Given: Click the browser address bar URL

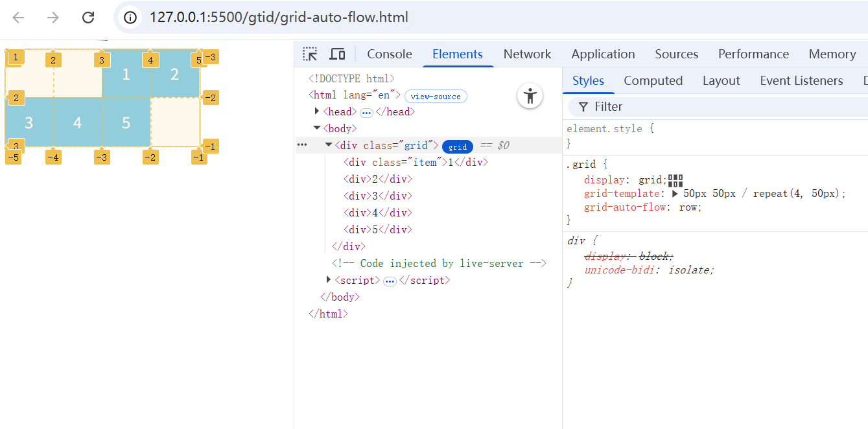Looking at the screenshot, I should (x=279, y=17).
